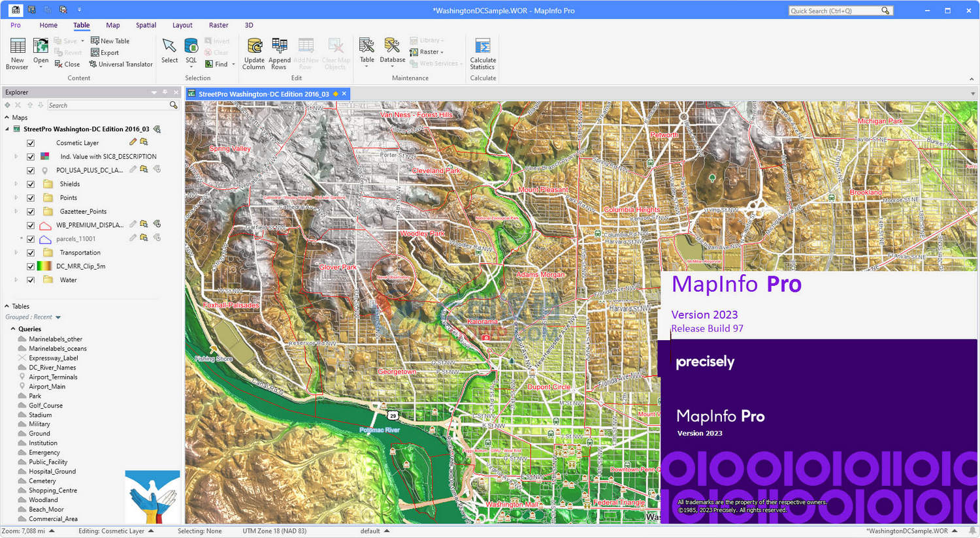This screenshot has width=980, height=538.
Task: Open the Raster maintenance menu button
Action: (x=427, y=52)
